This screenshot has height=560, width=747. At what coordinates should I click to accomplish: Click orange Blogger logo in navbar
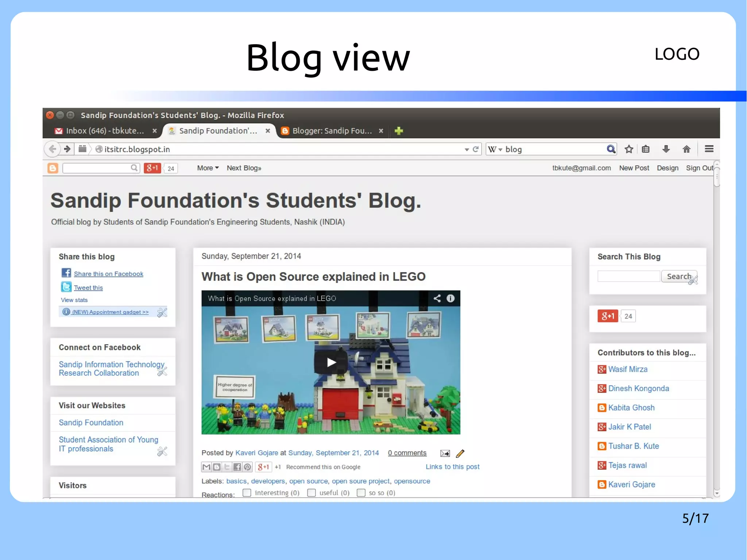point(53,168)
